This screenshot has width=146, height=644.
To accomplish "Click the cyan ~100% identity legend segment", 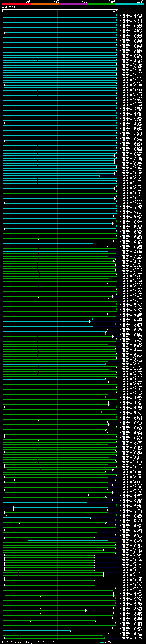I will click(x=130, y=4).
